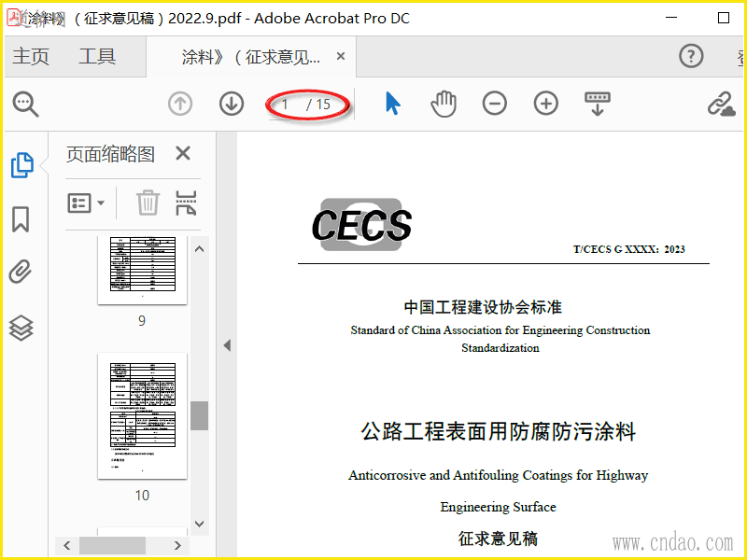This screenshot has width=747, height=560.
Task: Click the line Anticorrosive and Antifouling Coatings for Highway
Action: pyautogui.click(x=499, y=475)
